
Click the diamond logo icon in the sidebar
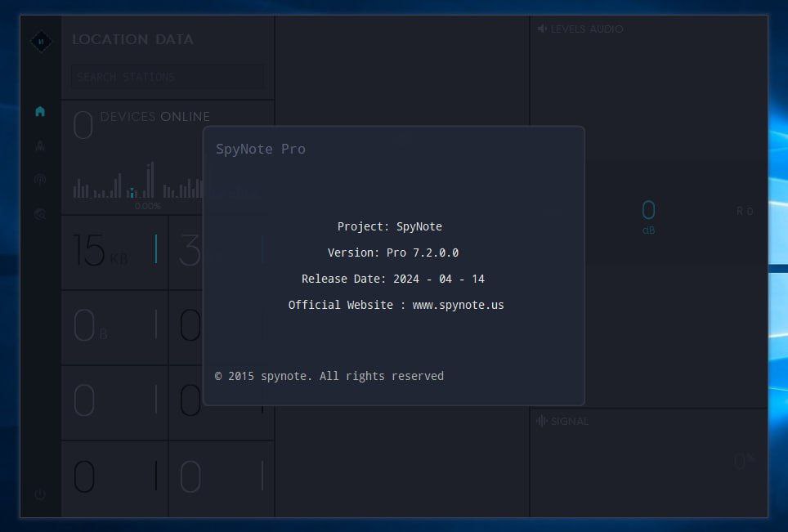[41, 41]
